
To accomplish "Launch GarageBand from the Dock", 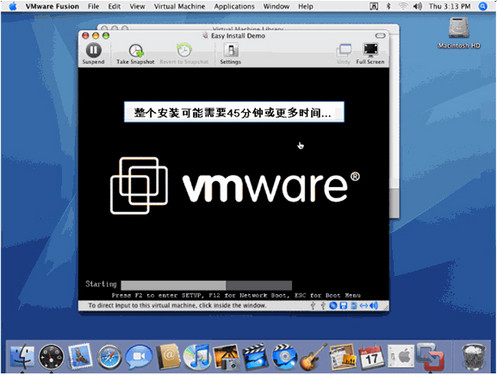I will click(313, 357).
